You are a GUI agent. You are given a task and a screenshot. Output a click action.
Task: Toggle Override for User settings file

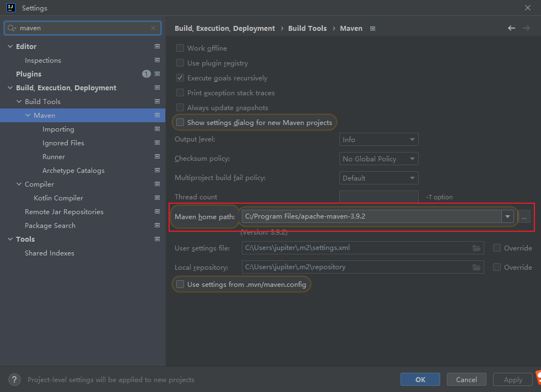[x=497, y=248]
